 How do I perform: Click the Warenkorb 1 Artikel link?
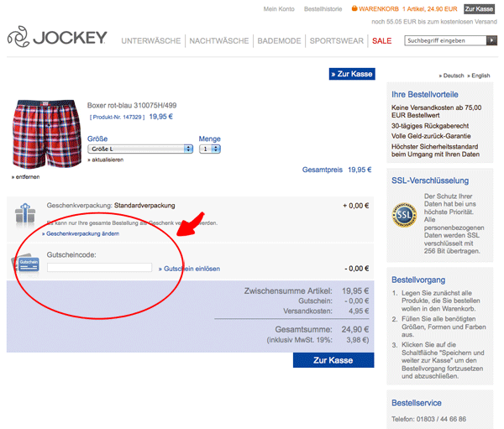(x=408, y=9)
